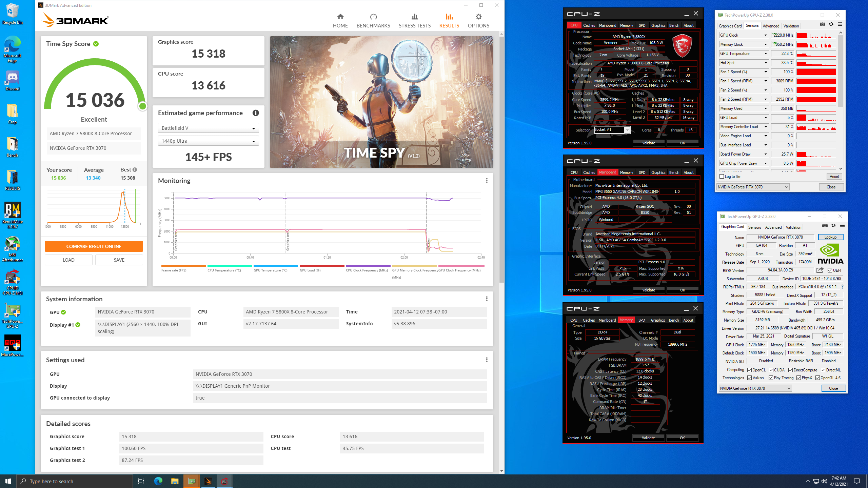Click the LOAD button in 3DMark
868x488 pixels.
(68, 260)
